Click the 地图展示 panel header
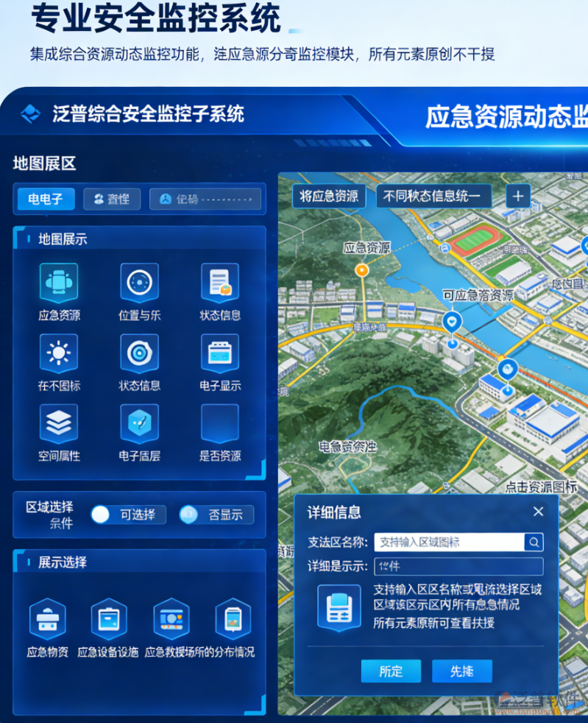This screenshot has width=588, height=723. coord(140,239)
